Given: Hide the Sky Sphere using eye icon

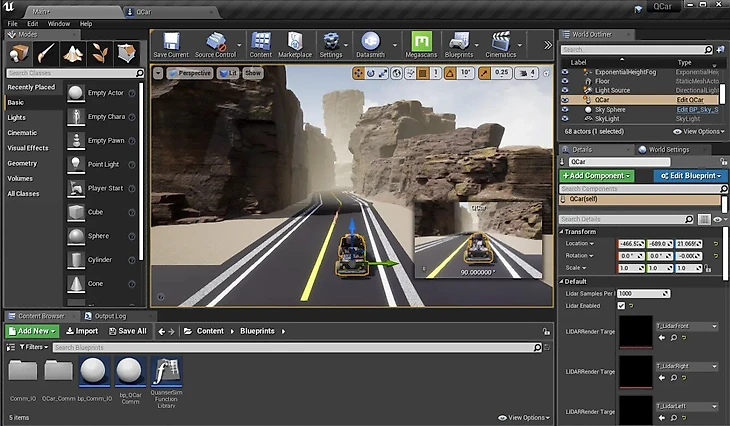Looking at the screenshot, I should (x=565, y=109).
